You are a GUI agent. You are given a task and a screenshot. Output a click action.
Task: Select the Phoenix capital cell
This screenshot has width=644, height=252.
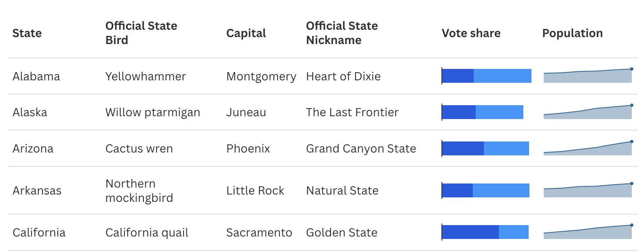click(x=248, y=148)
